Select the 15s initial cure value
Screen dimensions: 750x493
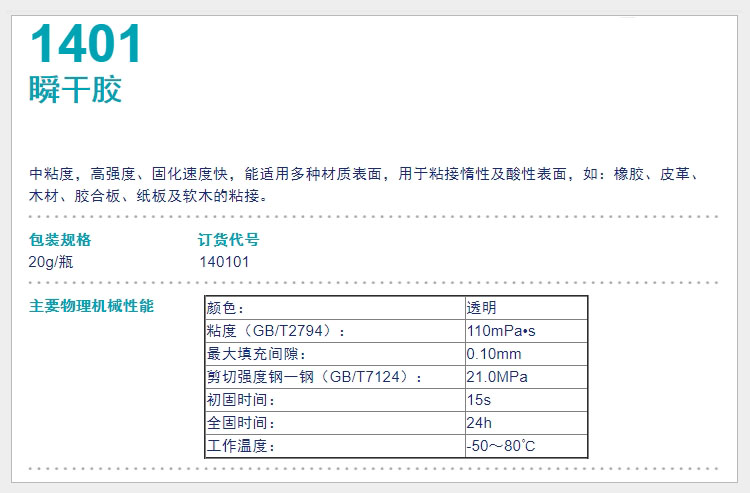coord(478,400)
